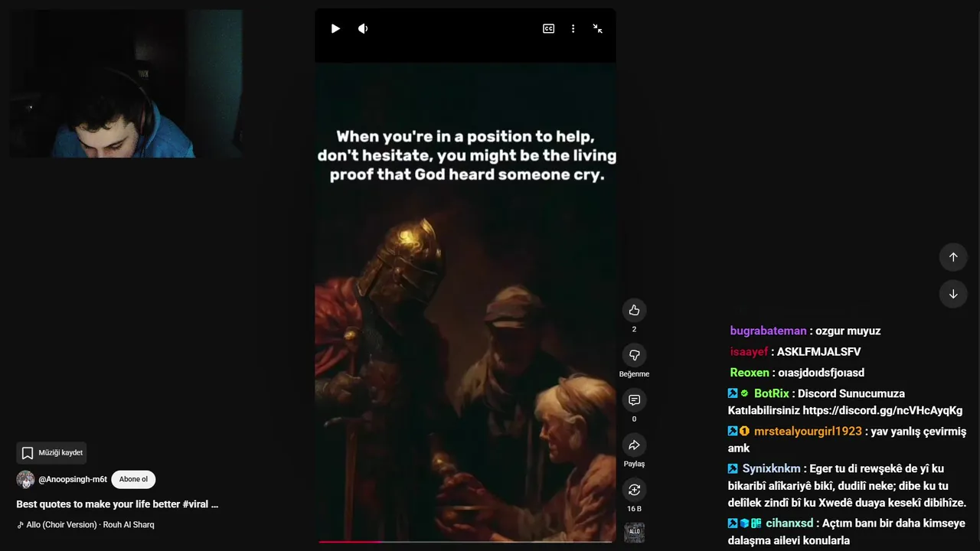Click the like count number 2
This screenshot has width=980, height=551.
[634, 329]
